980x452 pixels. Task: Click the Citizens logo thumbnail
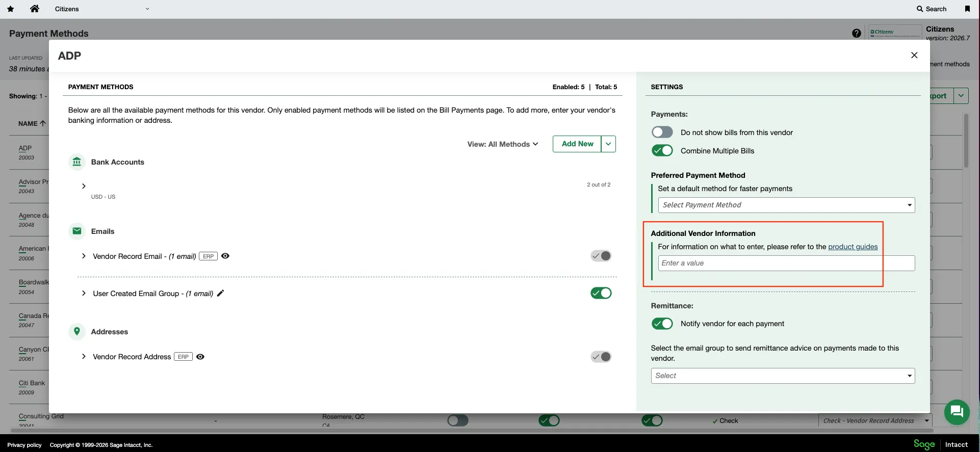(895, 32)
